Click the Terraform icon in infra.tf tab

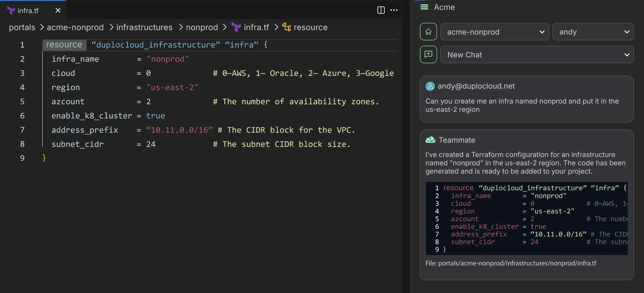(11, 11)
